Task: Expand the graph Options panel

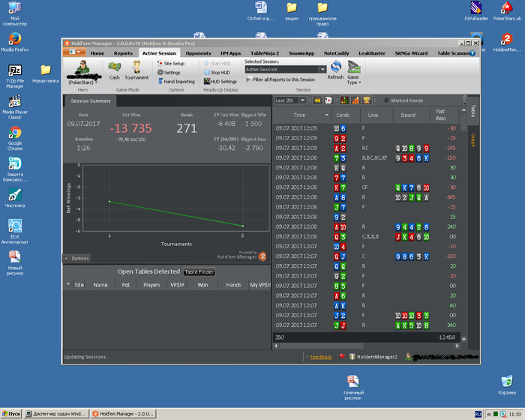Action: tap(77, 258)
